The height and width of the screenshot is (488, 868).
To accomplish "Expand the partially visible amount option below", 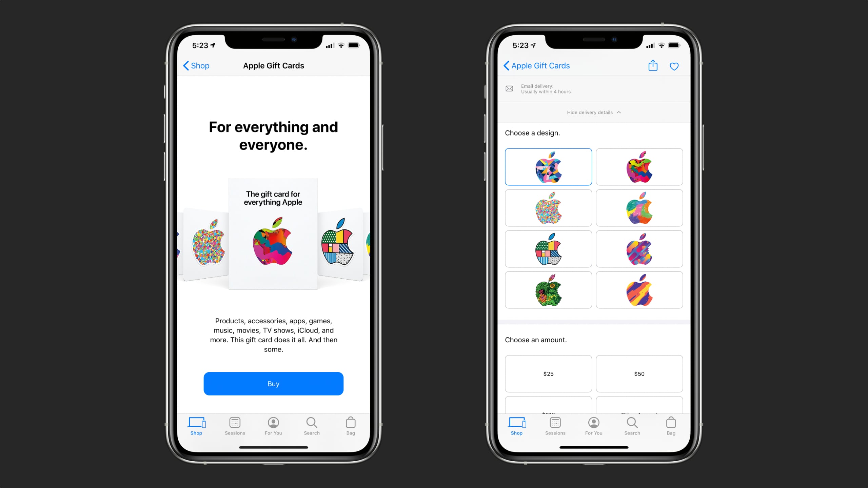I will click(547, 411).
